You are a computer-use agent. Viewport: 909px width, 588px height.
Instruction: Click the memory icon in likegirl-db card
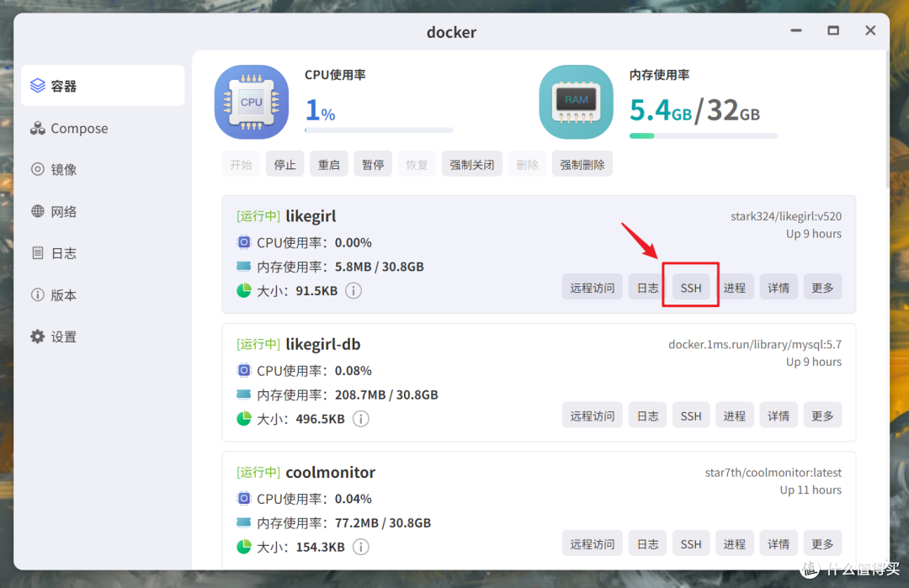tap(244, 395)
